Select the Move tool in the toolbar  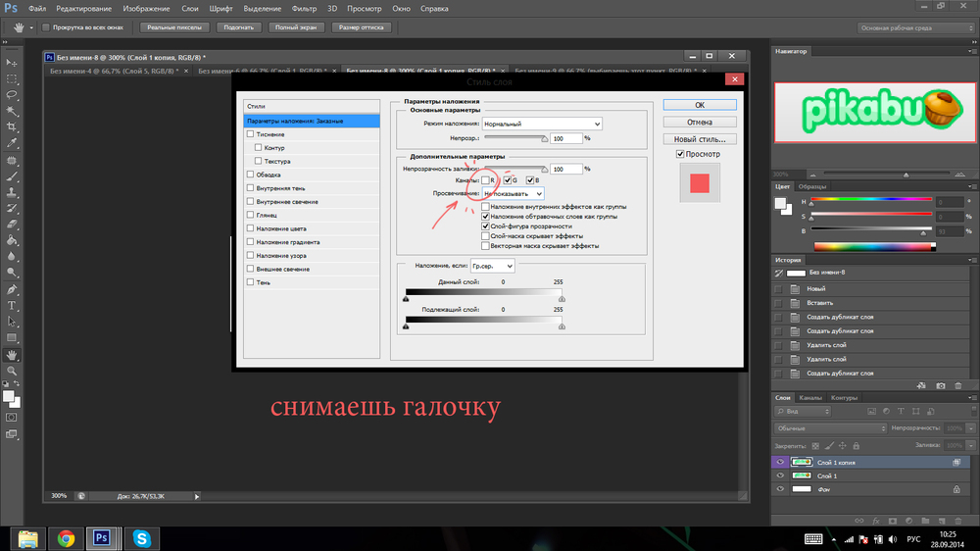pyautogui.click(x=13, y=61)
